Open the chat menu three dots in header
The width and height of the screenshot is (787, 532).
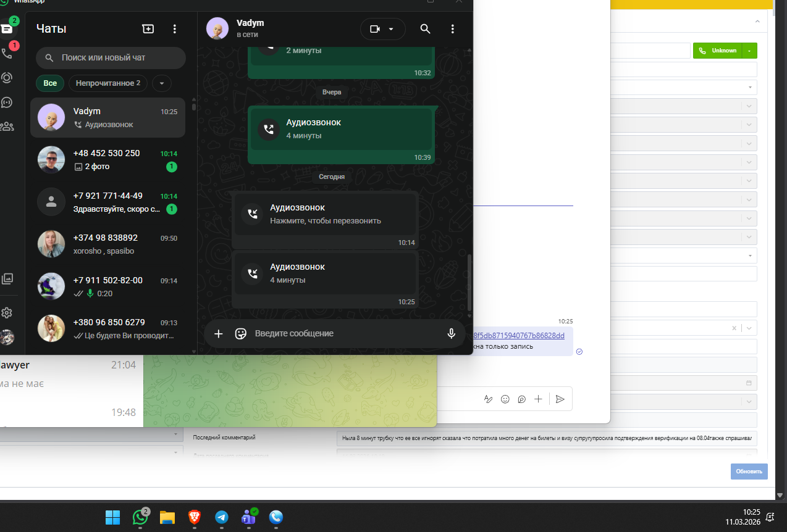(453, 29)
